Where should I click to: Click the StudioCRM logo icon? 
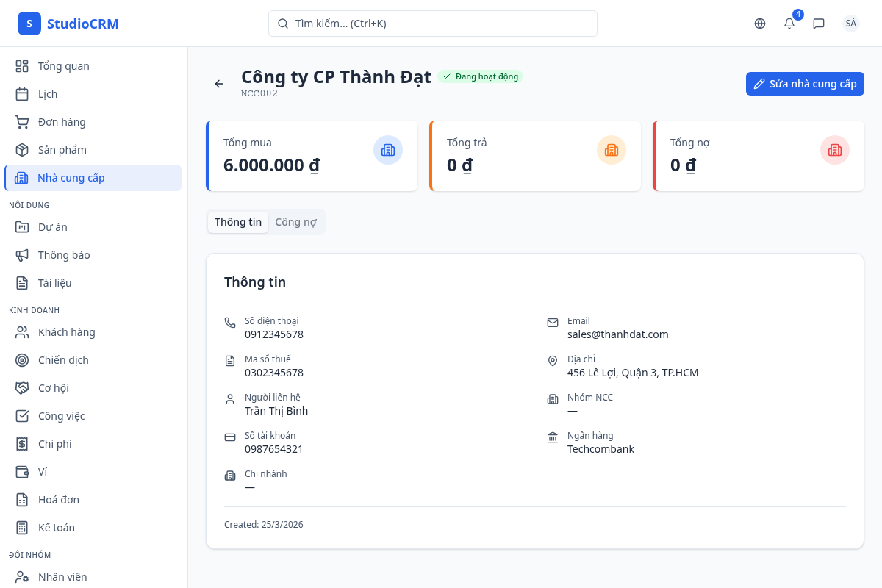(29, 24)
